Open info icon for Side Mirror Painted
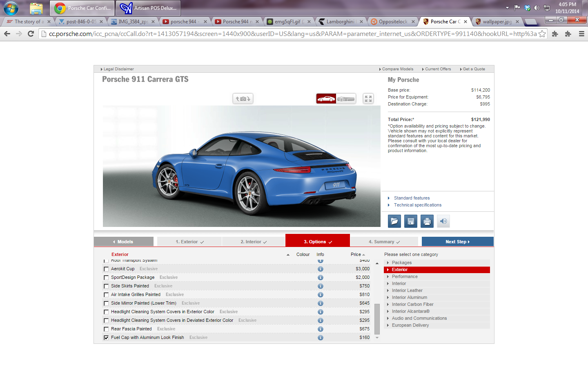Viewport: 588px width, 368px height. click(321, 303)
